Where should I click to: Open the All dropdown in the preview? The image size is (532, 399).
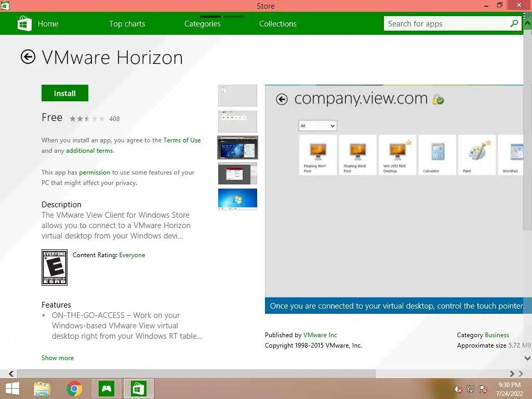pyautogui.click(x=317, y=126)
